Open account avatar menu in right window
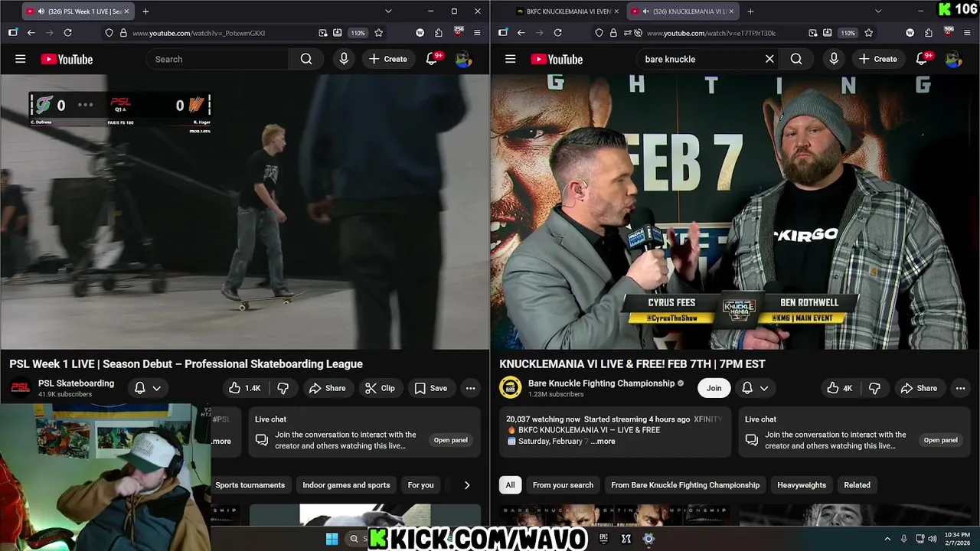 click(953, 59)
